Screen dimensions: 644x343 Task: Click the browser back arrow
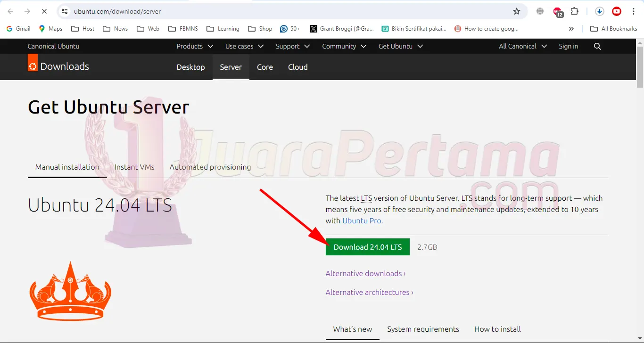[x=10, y=11]
